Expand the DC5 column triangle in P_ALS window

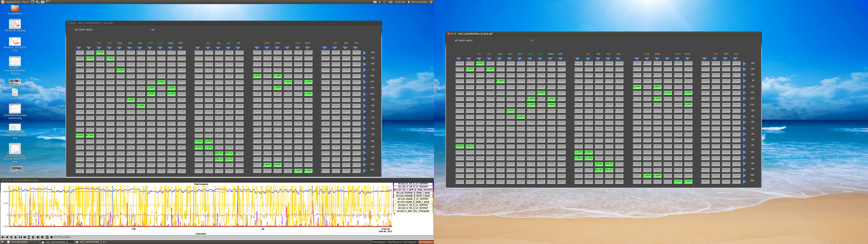coord(618,59)
